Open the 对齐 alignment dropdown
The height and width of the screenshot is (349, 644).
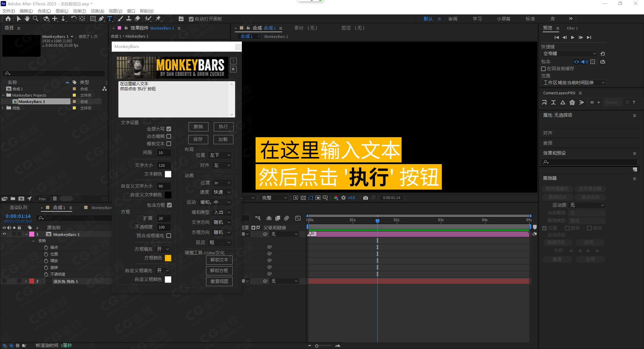pyautogui.click(x=222, y=165)
